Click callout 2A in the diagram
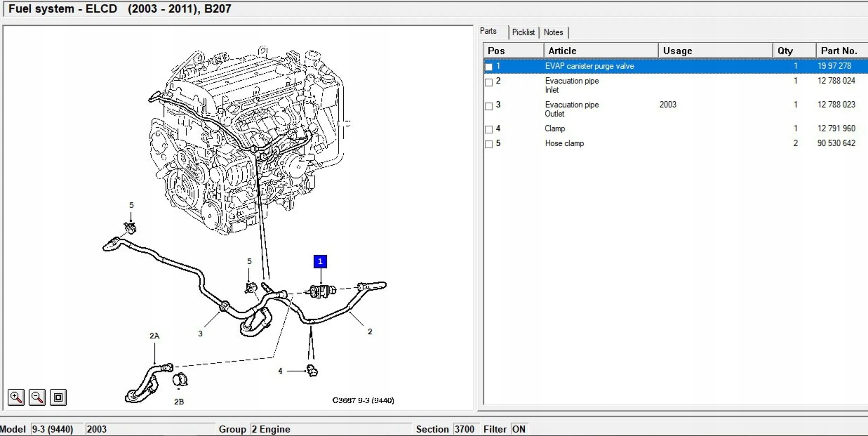Viewport: 868px width, 436px height. (x=155, y=336)
